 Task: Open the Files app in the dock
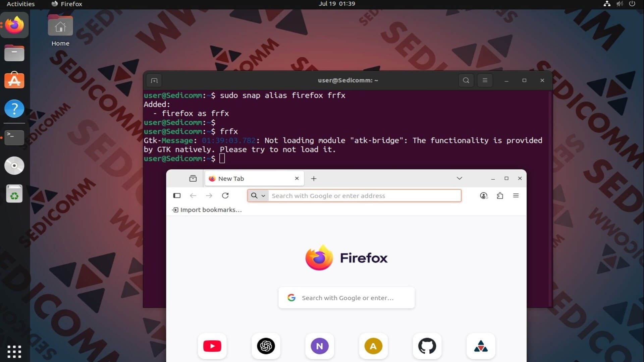(14, 53)
